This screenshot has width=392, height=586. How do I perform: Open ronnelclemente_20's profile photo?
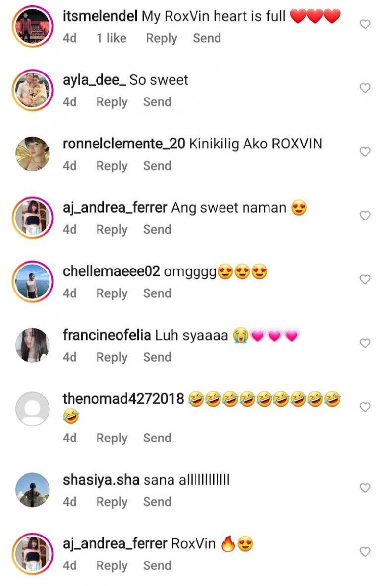32,153
